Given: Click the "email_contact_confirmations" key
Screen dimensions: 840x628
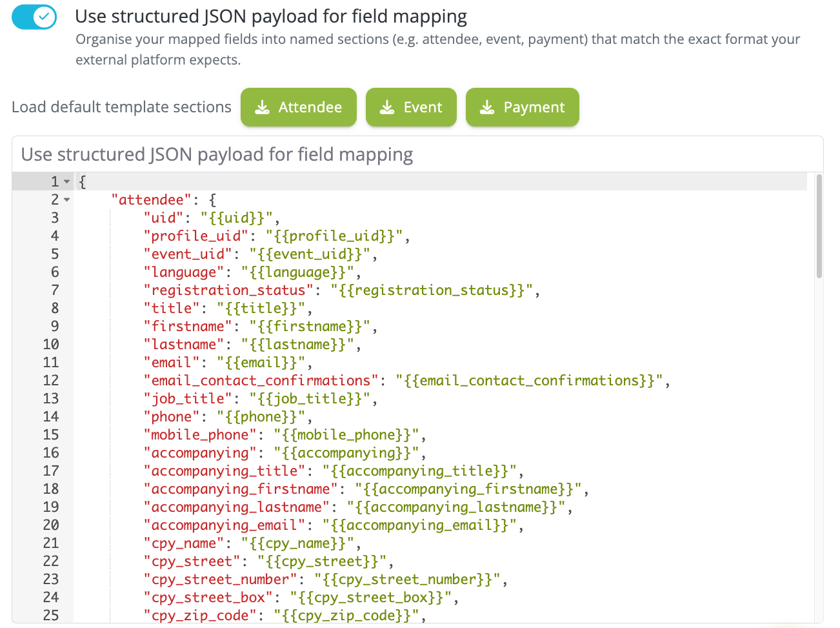Looking at the screenshot, I should pyautogui.click(x=261, y=381).
